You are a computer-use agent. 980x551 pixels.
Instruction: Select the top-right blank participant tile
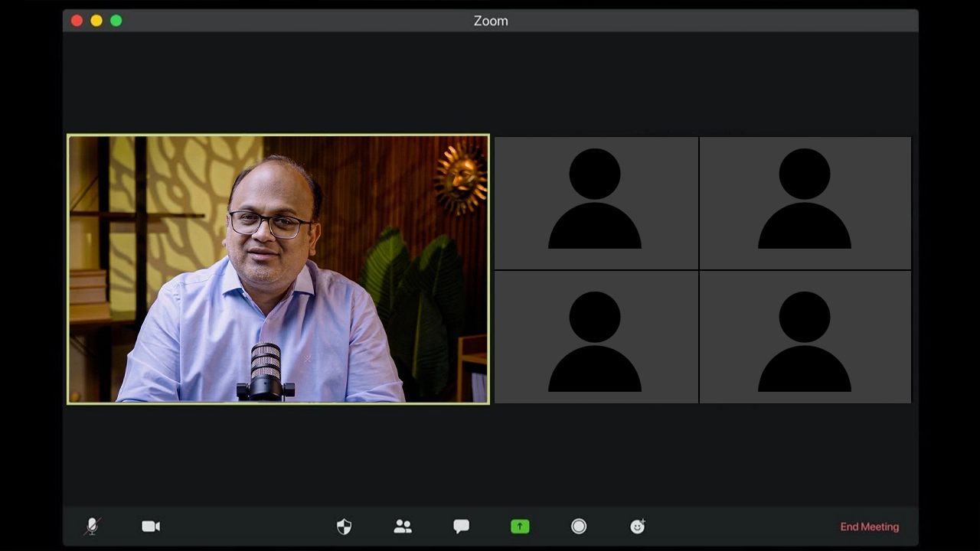coord(805,203)
